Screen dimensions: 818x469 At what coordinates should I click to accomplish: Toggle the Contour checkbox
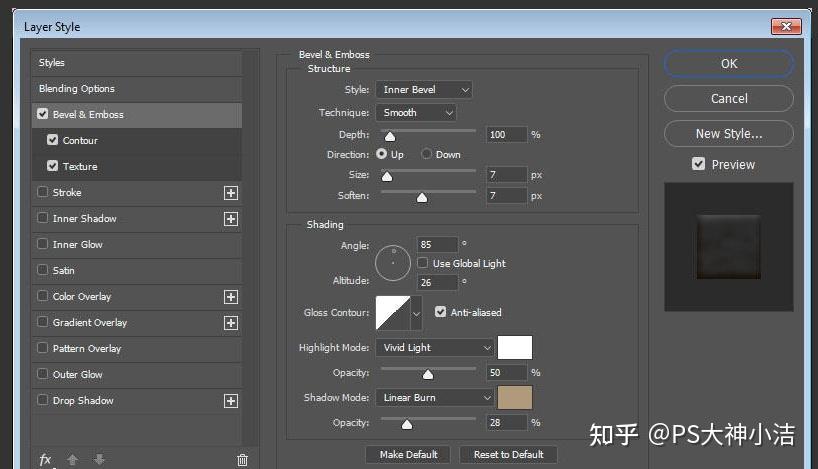tap(52, 140)
